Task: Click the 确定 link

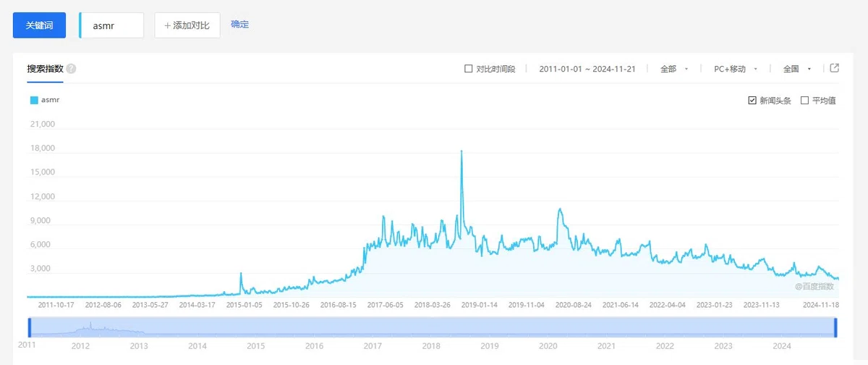Action: 239,25
